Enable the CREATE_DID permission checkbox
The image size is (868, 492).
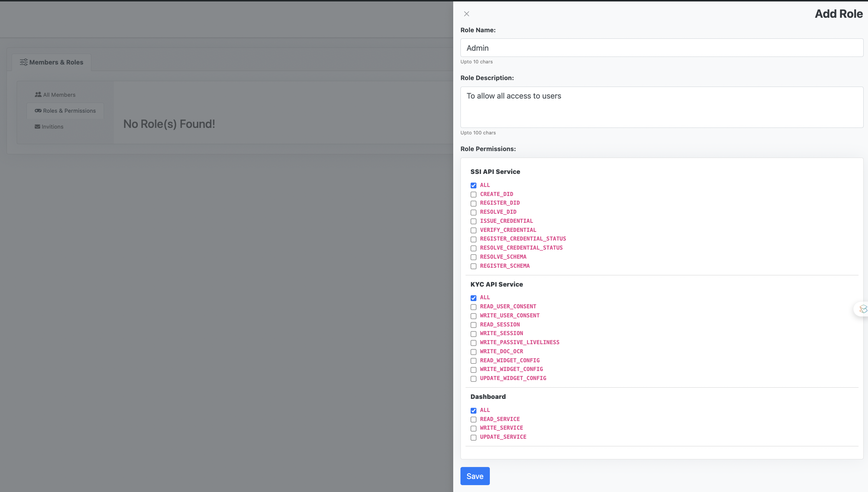tap(474, 195)
